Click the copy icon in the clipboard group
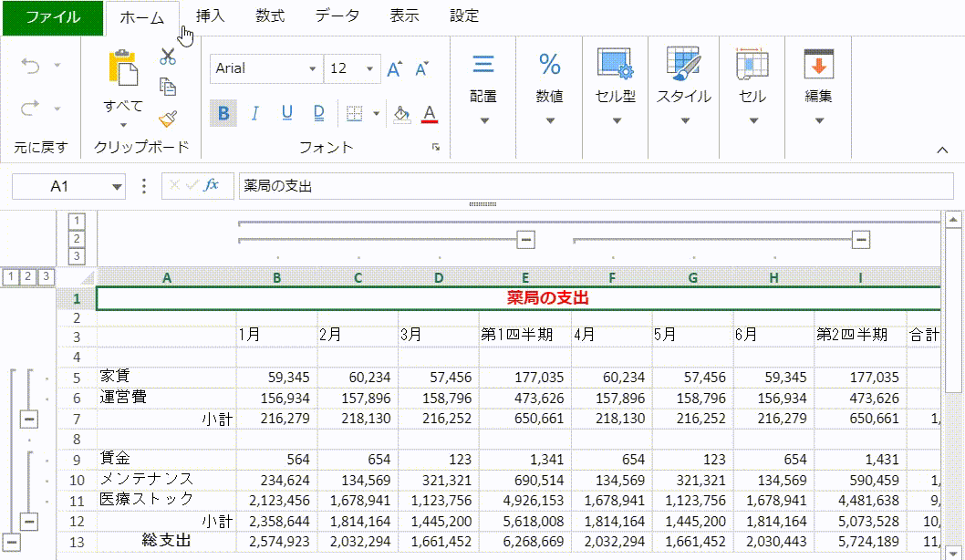 [x=168, y=87]
